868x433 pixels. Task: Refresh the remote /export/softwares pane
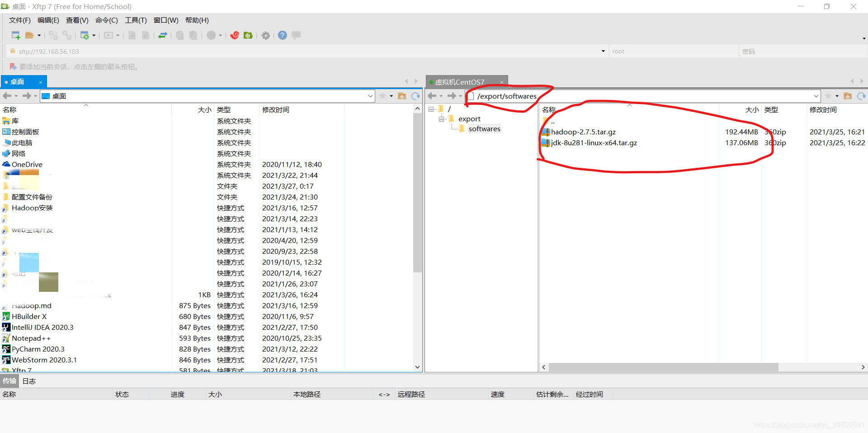[x=861, y=96]
